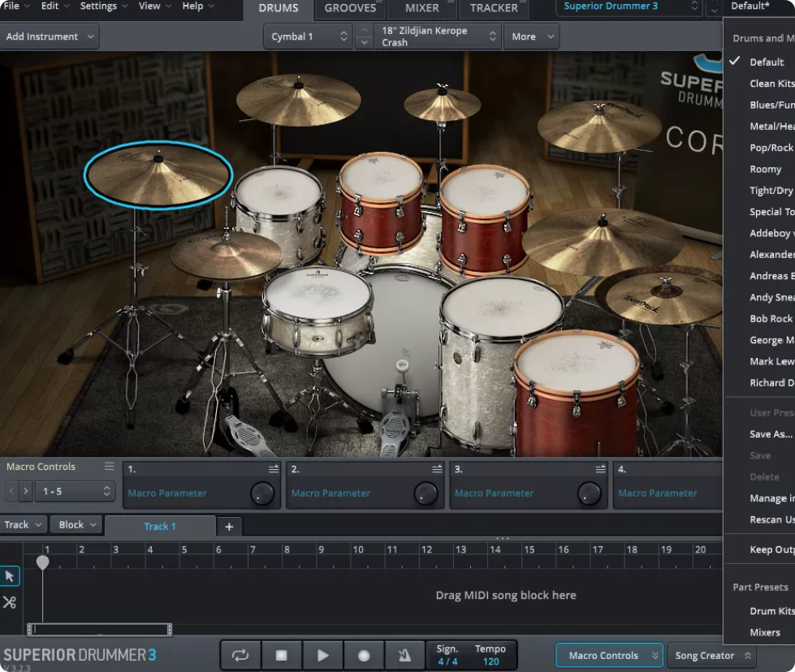
Task: Select the highlighted crash cymbal on kit
Action: coord(158,174)
